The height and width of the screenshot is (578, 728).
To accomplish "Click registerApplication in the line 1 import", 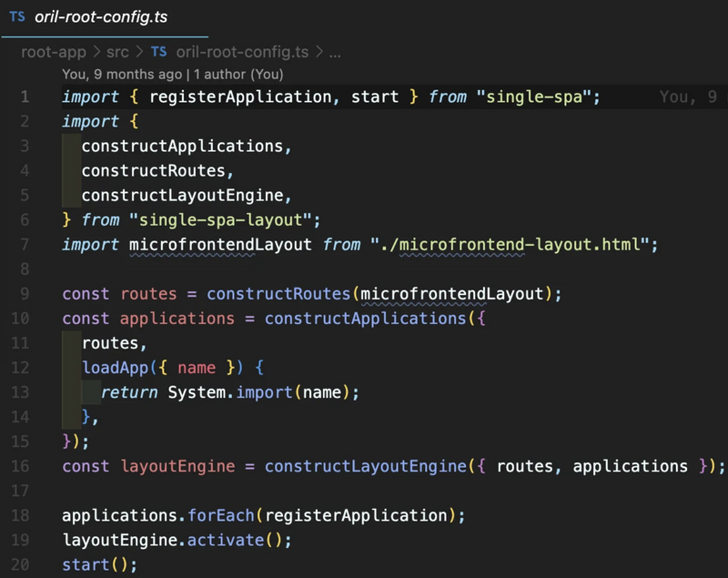I will (240, 97).
